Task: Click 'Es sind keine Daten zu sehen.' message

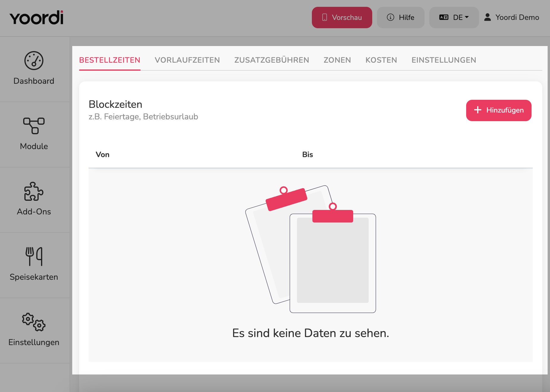Action: pyautogui.click(x=311, y=333)
